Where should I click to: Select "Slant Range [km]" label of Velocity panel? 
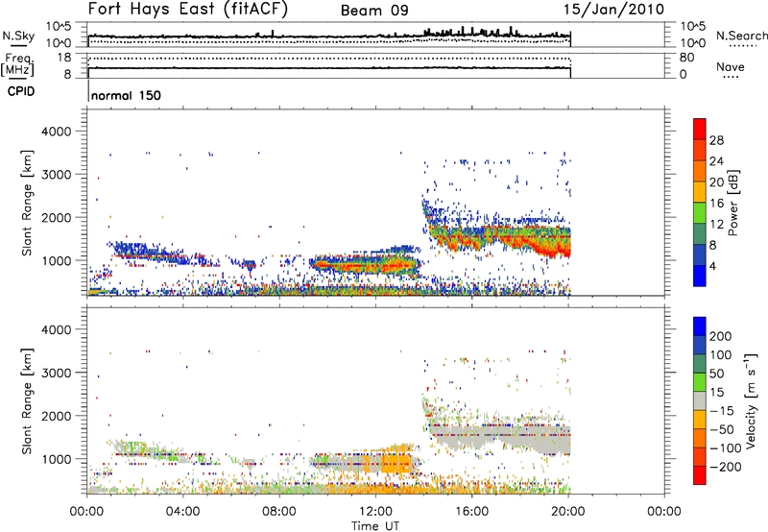[x=27, y=401]
